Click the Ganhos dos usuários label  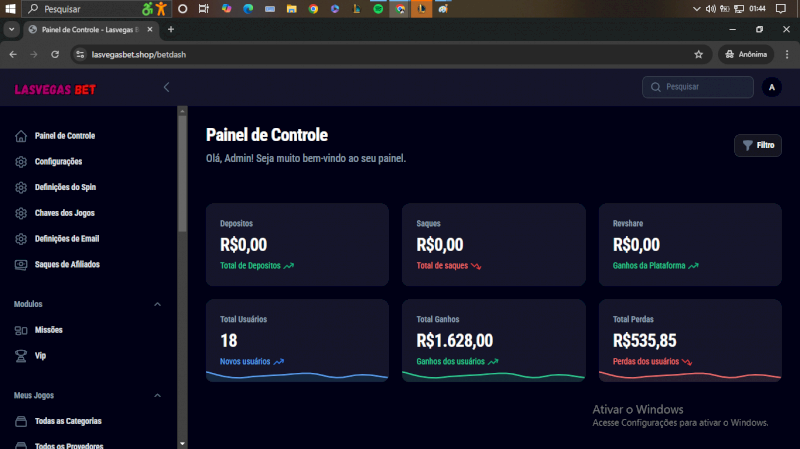[451, 361]
